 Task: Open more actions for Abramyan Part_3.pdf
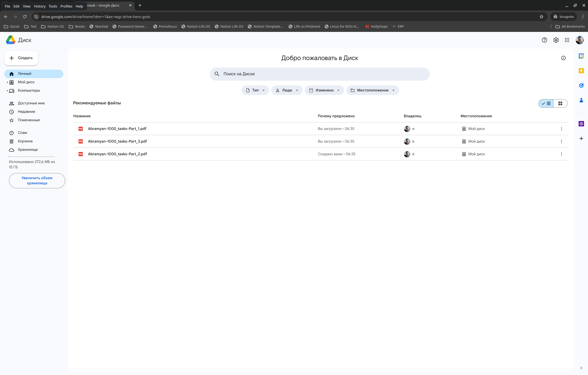(x=561, y=141)
